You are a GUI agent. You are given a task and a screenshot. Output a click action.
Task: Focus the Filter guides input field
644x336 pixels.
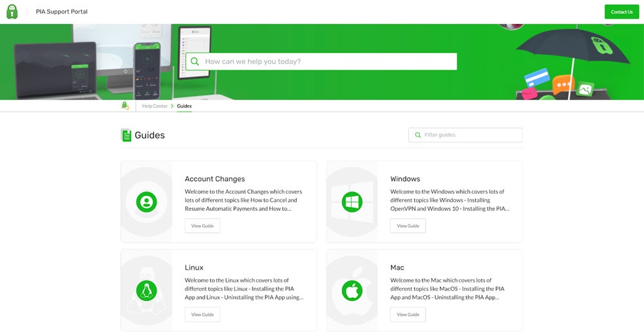(466, 135)
